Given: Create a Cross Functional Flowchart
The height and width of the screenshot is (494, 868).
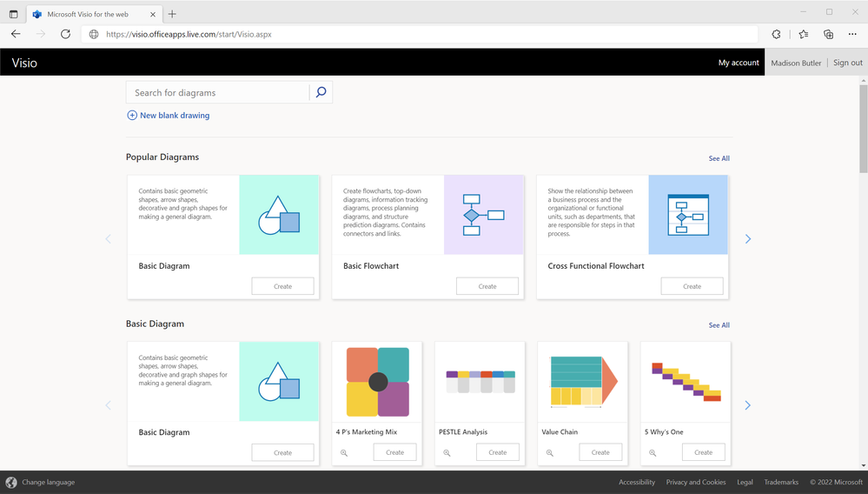Looking at the screenshot, I should coord(692,286).
